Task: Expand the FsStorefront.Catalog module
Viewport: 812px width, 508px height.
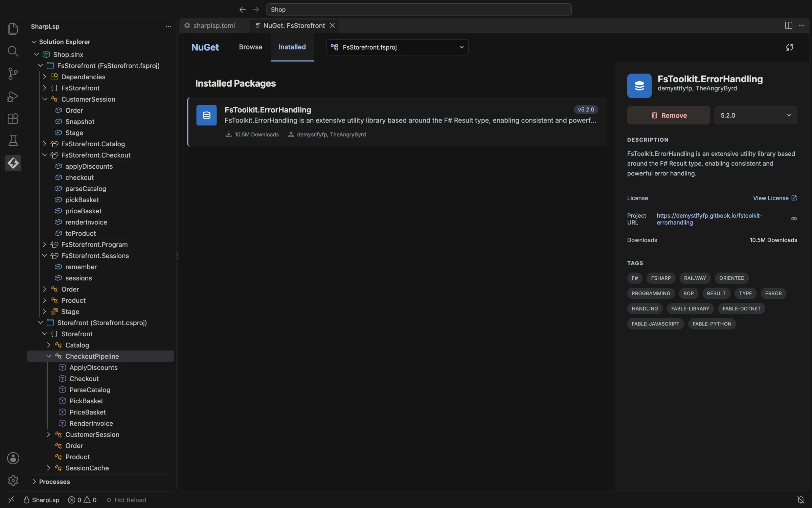Action: [x=44, y=144]
